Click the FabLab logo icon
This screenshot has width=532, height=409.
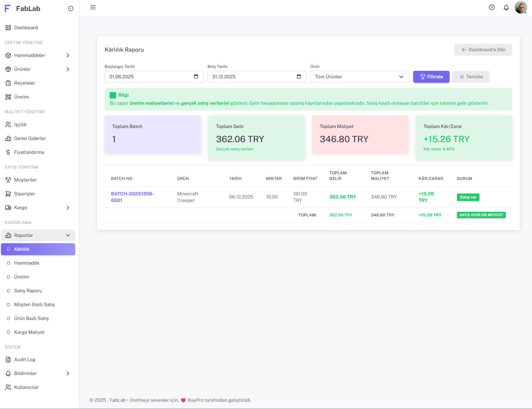coord(8,8)
